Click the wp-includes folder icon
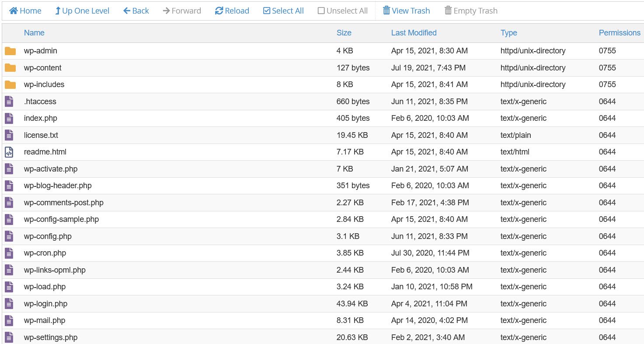The image size is (644, 344). pos(10,84)
